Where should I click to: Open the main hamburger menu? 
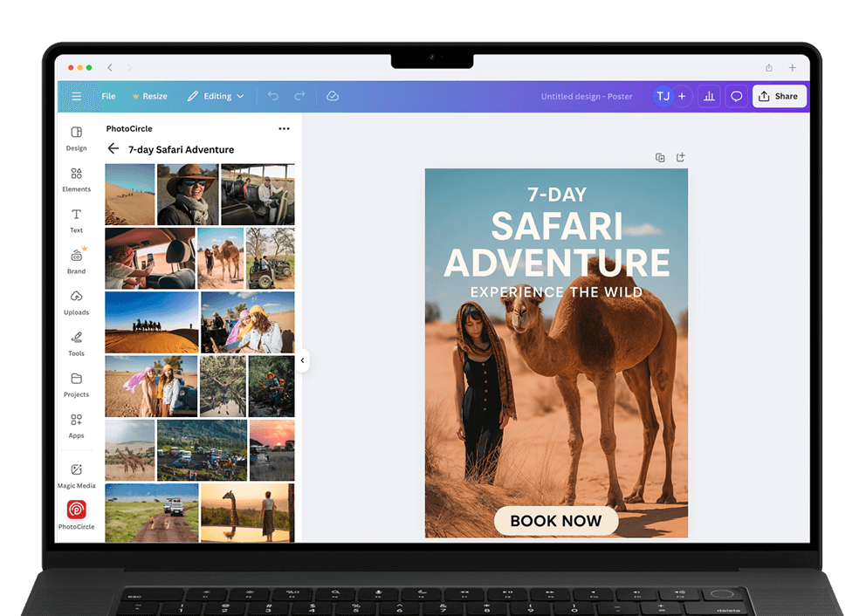77,96
